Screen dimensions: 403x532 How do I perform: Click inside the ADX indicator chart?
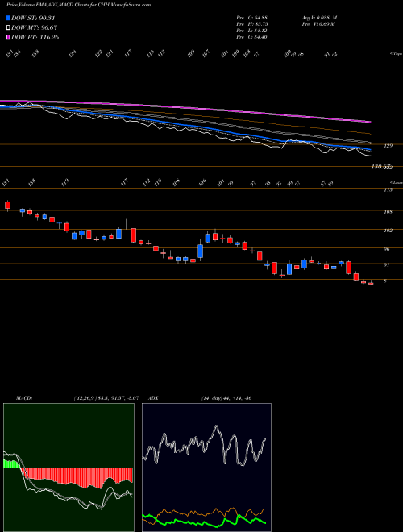pos(206,468)
